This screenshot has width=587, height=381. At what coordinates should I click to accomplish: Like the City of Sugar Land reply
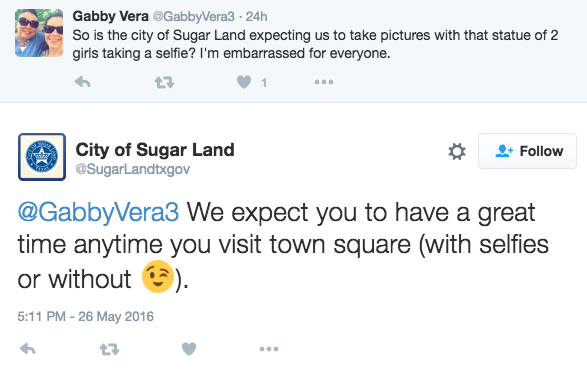189,349
